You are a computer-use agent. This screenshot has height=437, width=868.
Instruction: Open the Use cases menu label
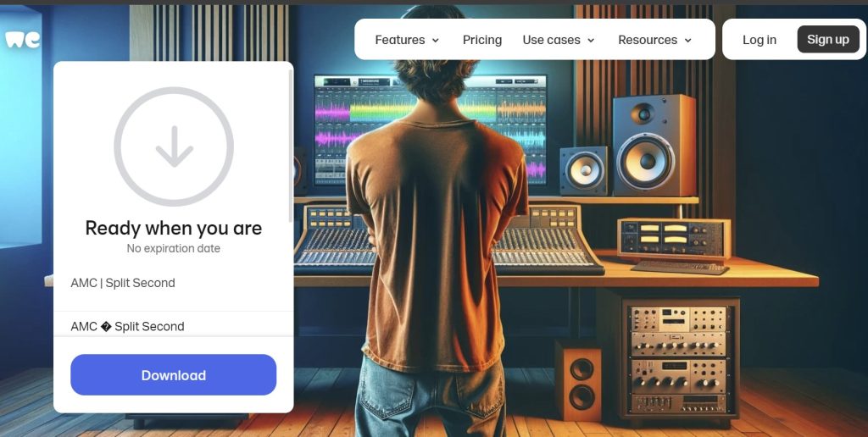click(x=551, y=40)
